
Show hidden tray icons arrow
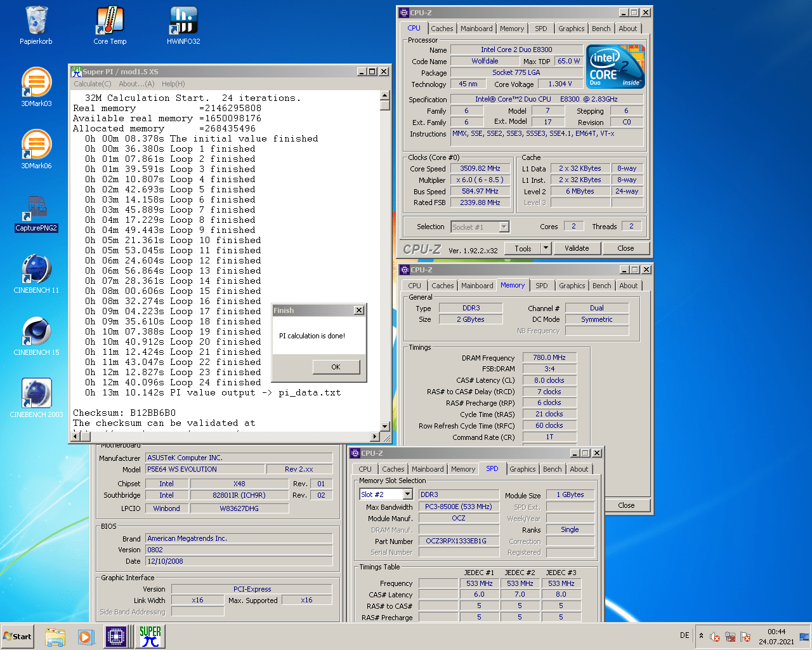(701, 635)
